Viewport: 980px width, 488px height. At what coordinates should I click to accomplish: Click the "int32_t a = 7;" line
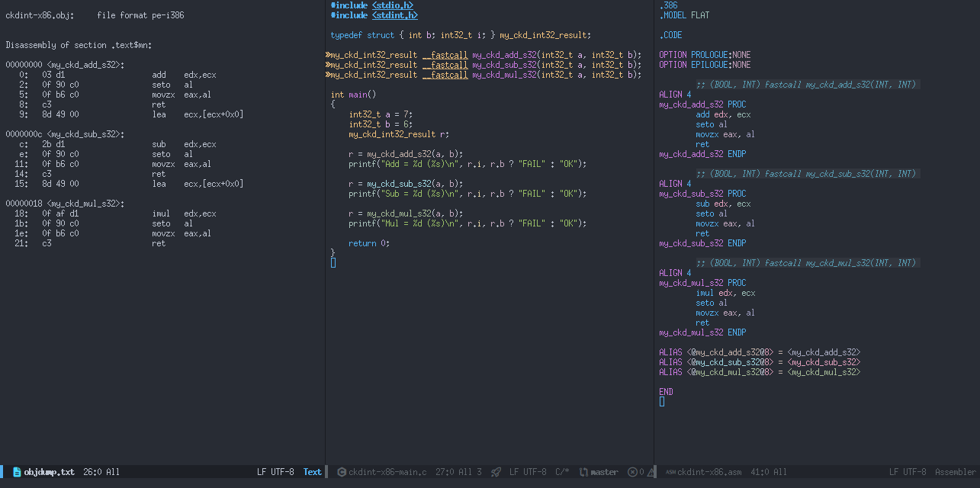381,114
